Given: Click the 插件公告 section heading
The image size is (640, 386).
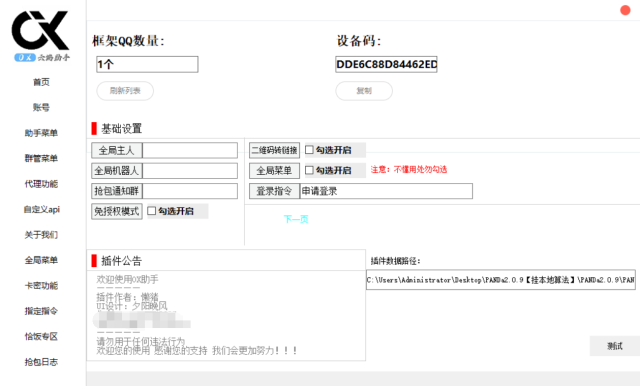Looking at the screenshot, I should [x=121, y=261].
